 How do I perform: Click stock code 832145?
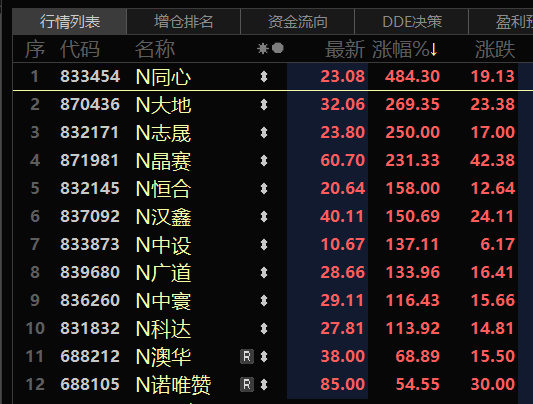click(90, 188)
